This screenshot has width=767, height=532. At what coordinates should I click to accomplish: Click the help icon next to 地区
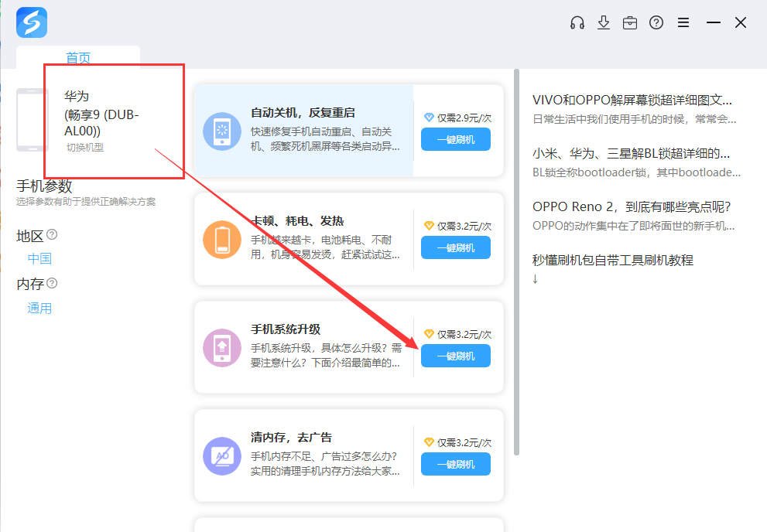52,235
